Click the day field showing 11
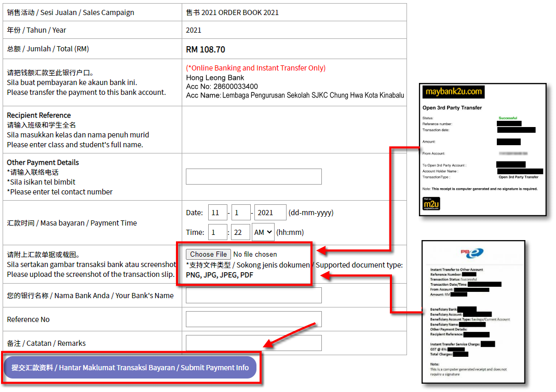Screen dimensions: 556x392 (218, 213)
